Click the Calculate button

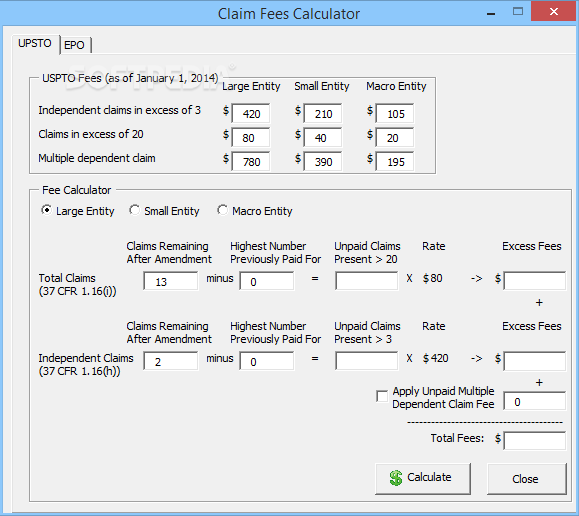tap(423, 478)
